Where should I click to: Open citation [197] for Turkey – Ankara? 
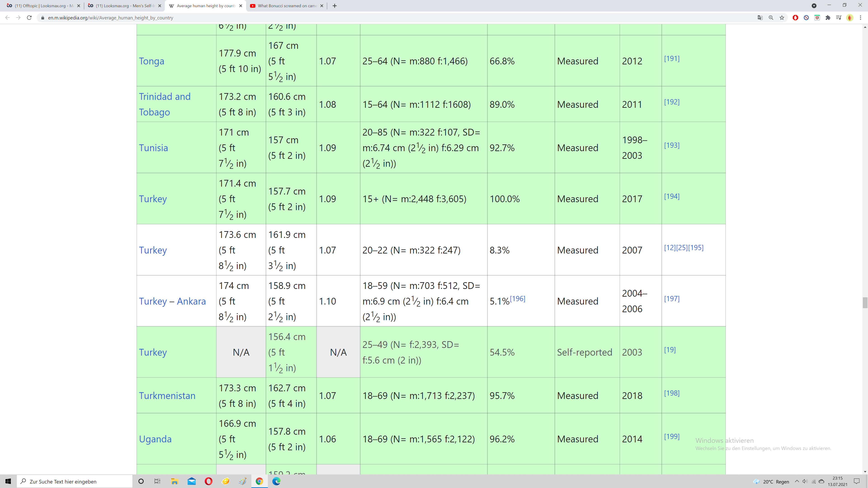click(672, 298)
